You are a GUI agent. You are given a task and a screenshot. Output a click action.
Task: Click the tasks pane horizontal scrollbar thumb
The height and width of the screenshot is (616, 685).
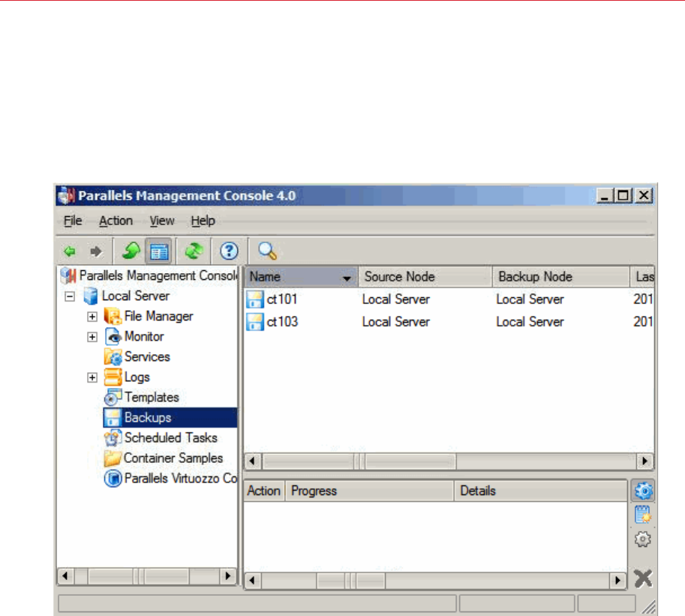[350, 581]
